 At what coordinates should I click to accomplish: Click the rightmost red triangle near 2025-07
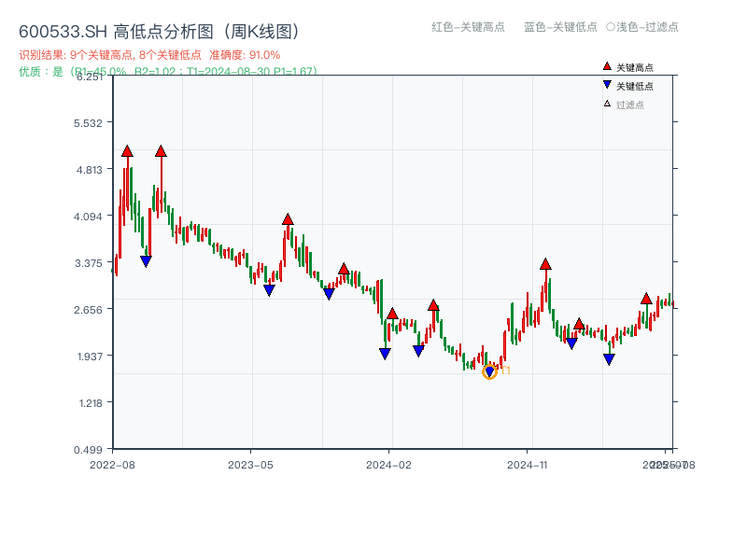point(646,300)
